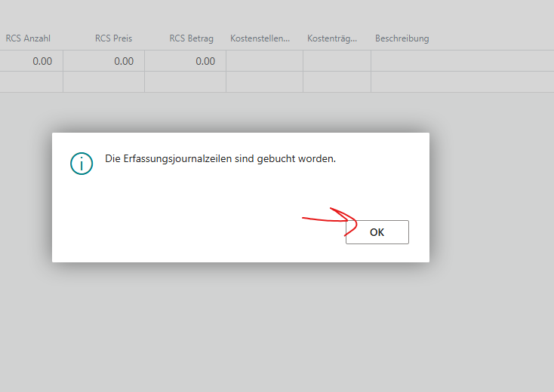554x392 pixels.
Task: Click the 0.00 cell under RCS Preis
Action: pos(104,61)
